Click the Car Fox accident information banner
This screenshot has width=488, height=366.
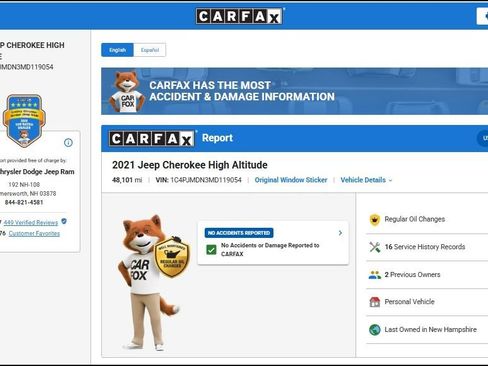click(295, 91)
